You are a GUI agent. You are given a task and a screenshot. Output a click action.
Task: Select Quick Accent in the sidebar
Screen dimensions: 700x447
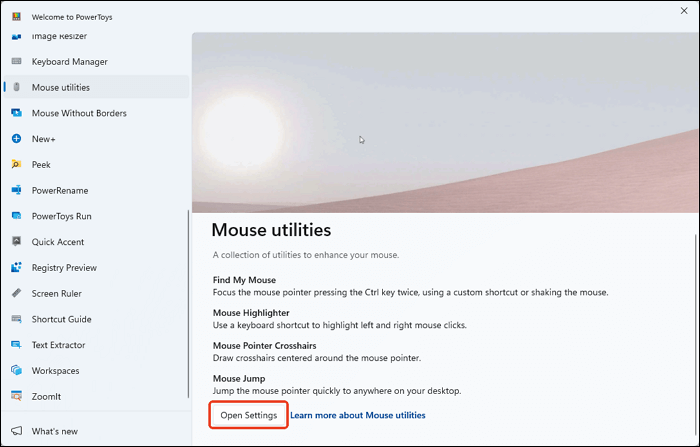96,242
